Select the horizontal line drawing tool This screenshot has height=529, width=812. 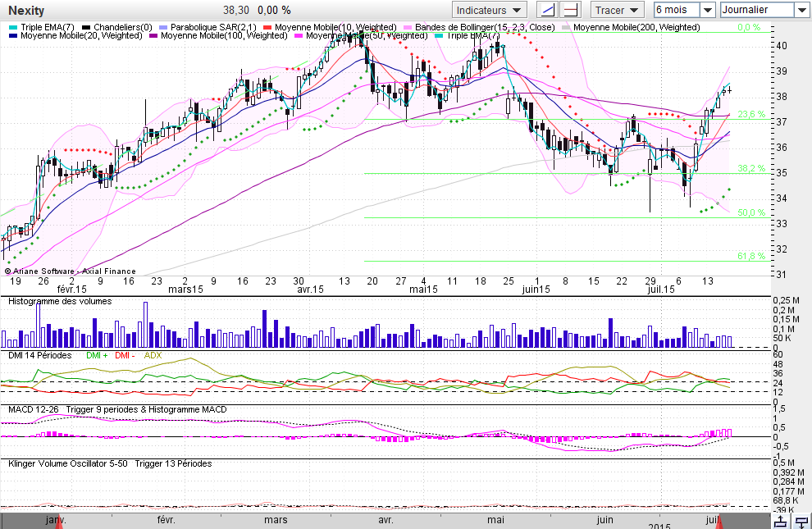(x=571, y=10)
